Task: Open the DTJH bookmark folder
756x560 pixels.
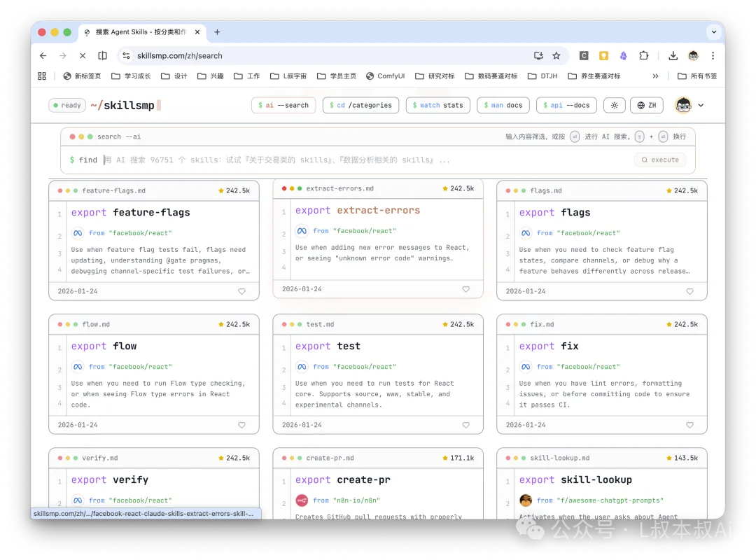Action: (543, 76)
